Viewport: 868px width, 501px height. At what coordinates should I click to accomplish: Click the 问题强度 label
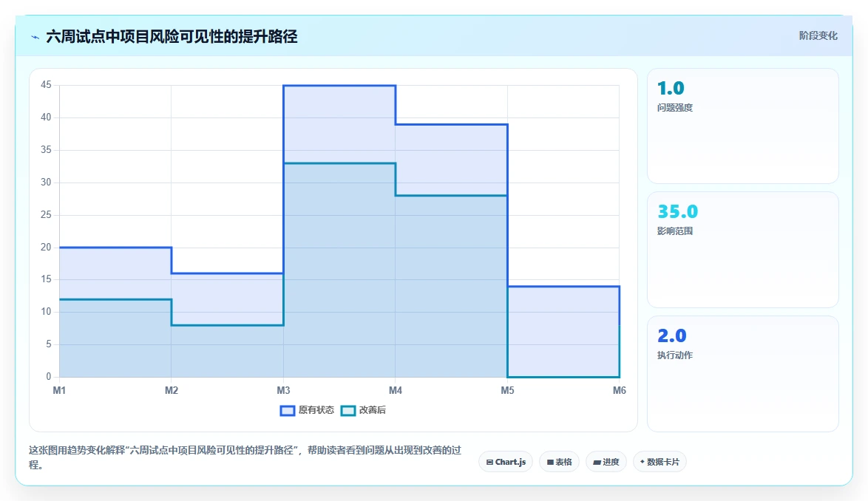tap(675, 108)
